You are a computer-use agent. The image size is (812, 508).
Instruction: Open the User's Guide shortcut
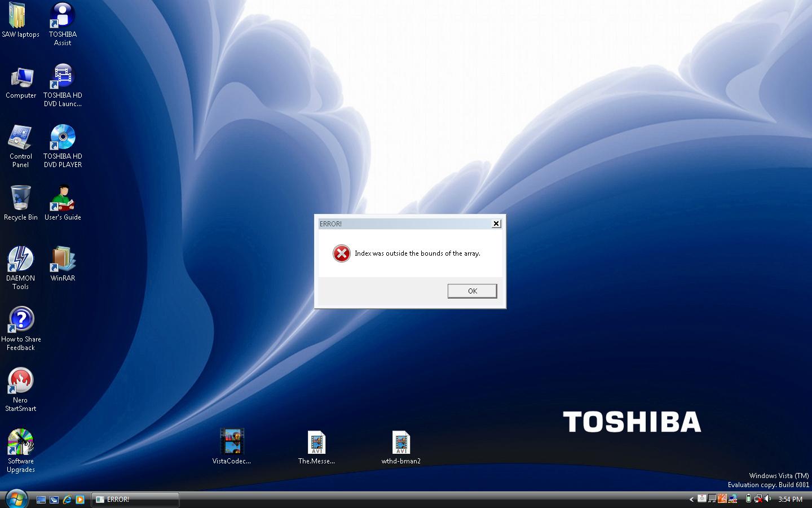[63, 203]
